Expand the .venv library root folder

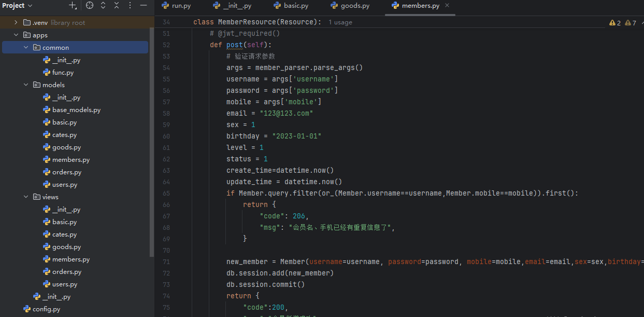(16, 22)
